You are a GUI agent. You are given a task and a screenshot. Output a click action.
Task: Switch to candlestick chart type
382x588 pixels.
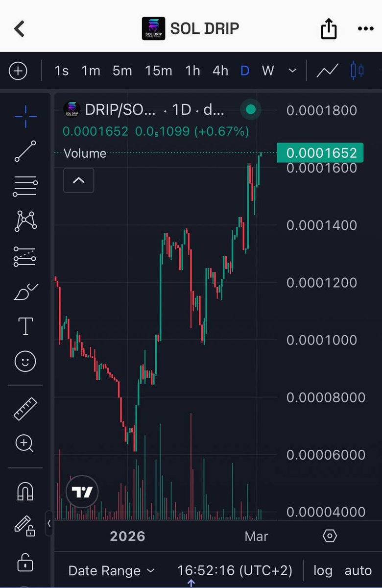click(x=358, y=71)
